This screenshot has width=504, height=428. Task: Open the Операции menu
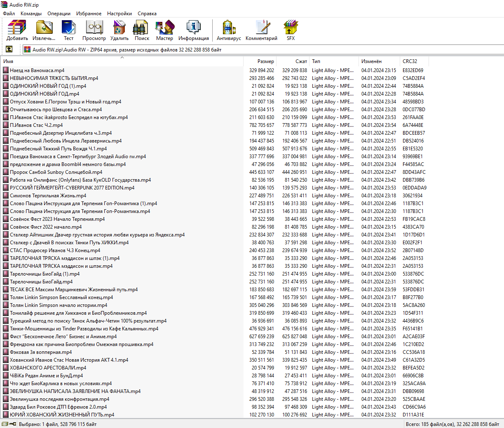tap(59, 14)
